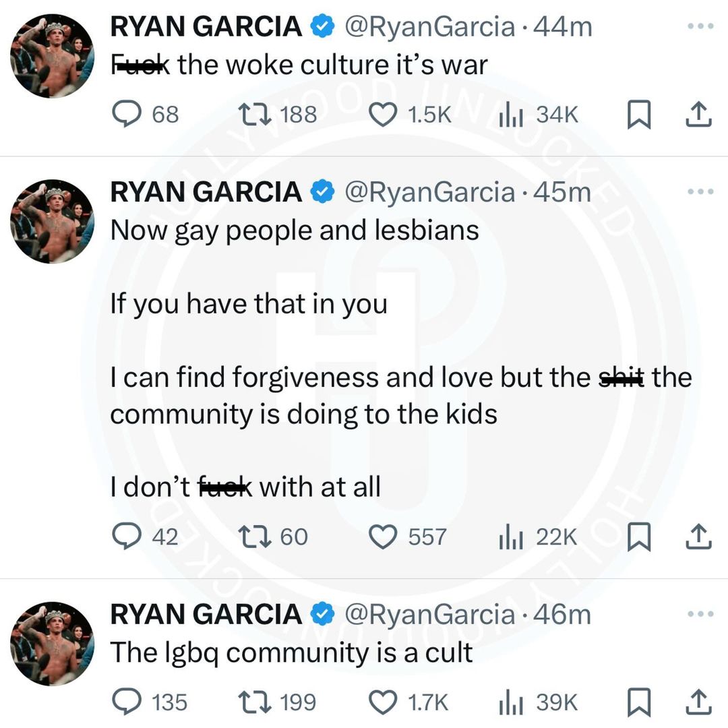Like the tweet with 557 likes
The width and height of the screenshot is (728, 728).
click(x=384, y=537)
